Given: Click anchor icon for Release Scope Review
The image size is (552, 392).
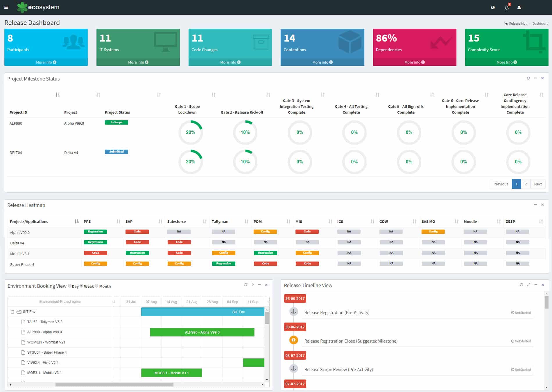Looking at the screenshot, I should (x=294, y=368).
